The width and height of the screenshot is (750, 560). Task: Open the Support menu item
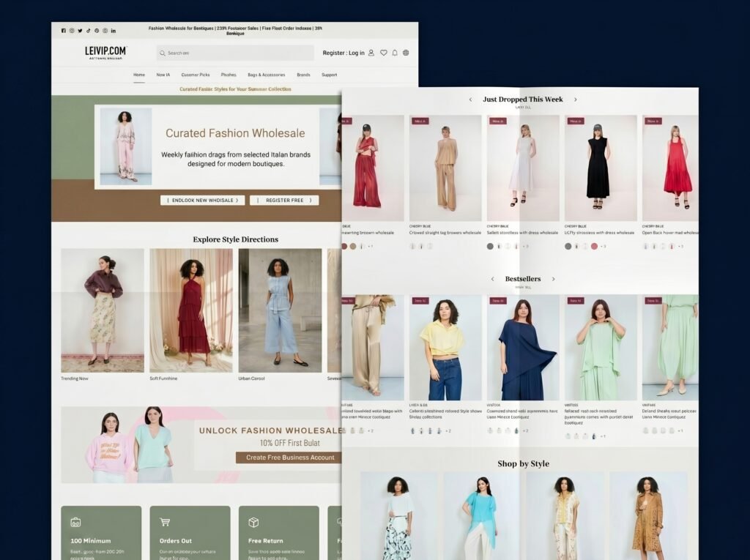click(329, 75)
